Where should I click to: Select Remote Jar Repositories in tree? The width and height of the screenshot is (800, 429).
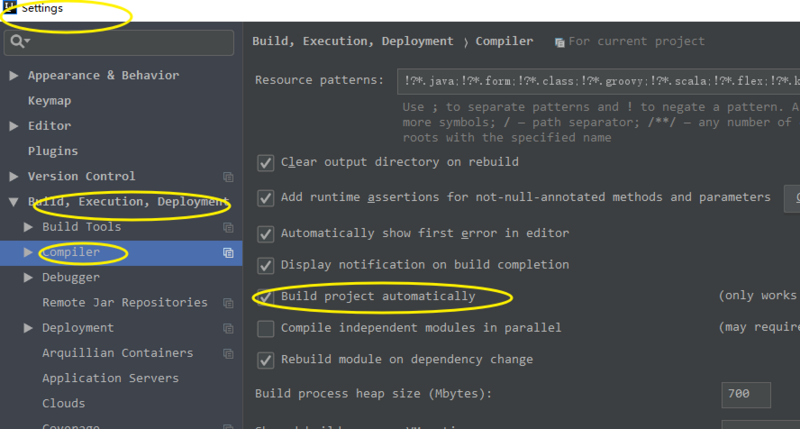(125, 302)
